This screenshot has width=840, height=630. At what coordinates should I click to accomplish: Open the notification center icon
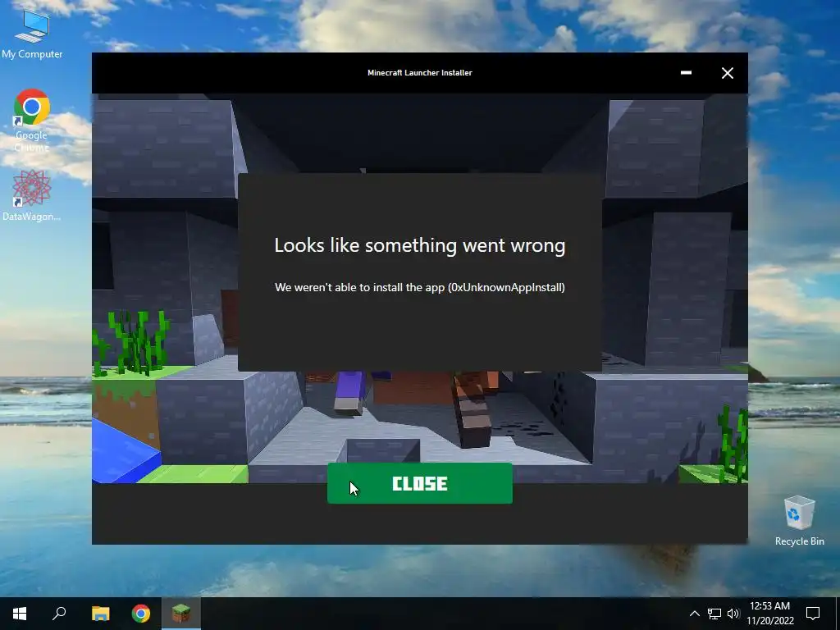pyautogui.click(x=813, y=614)
